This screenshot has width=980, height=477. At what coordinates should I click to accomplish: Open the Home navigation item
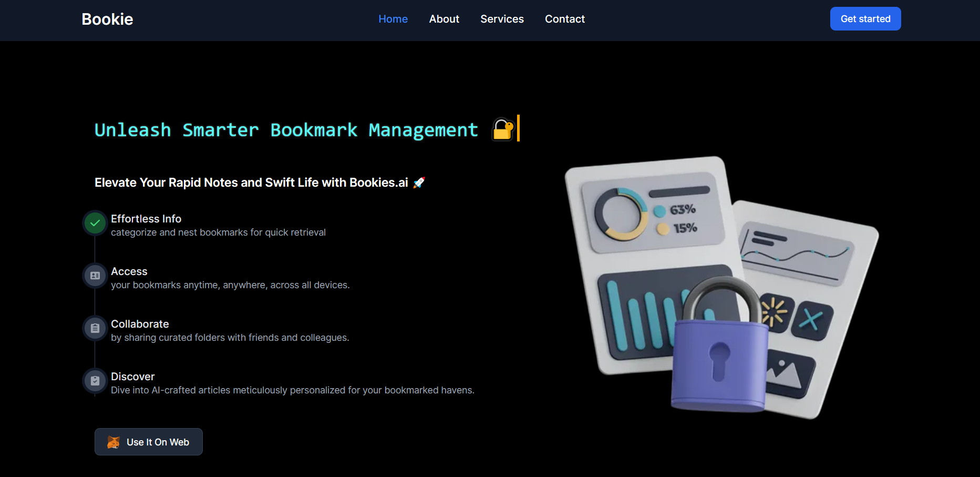tap(393, 19)
